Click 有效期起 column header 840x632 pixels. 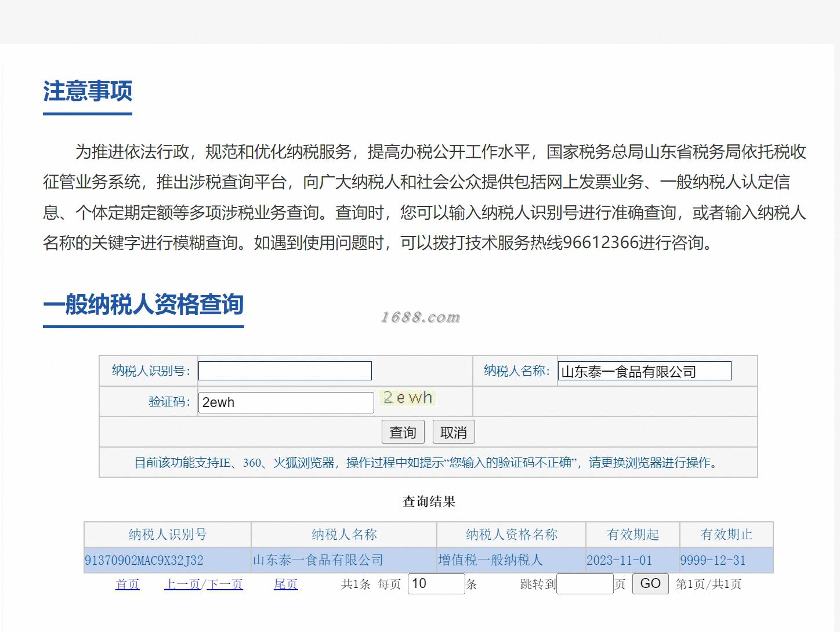pyautogui.click(x=633, y=535)
